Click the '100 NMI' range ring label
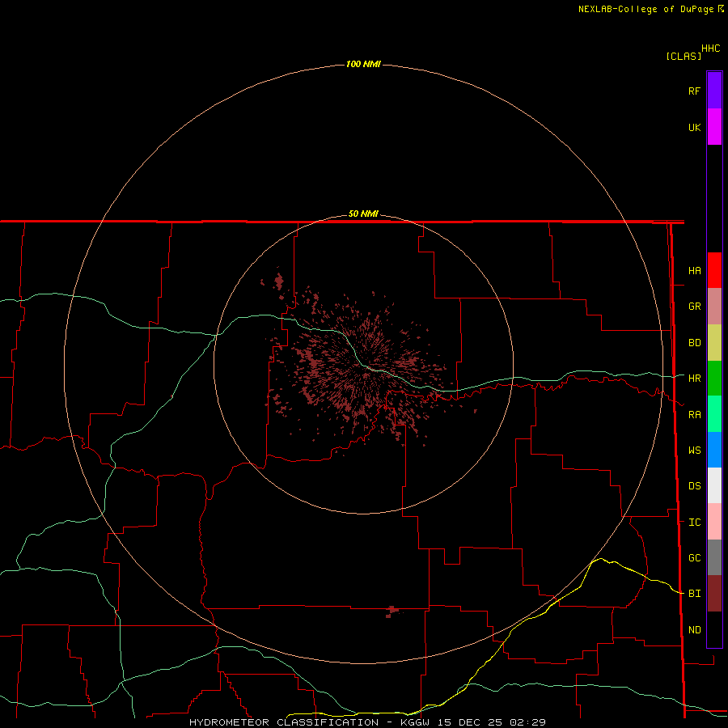The image size is (728, 728). [363, 64]
